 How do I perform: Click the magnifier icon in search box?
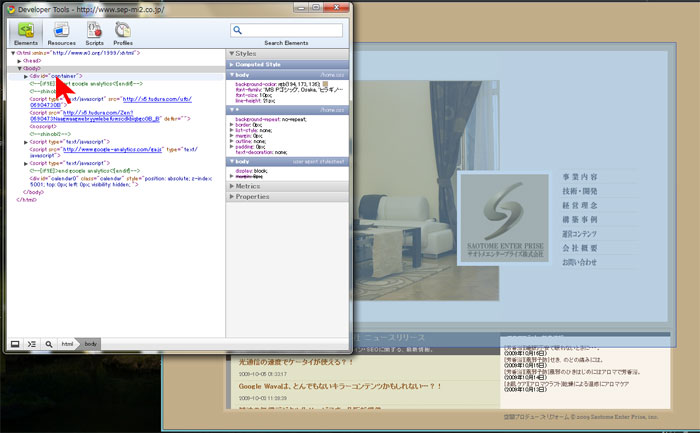[238, 30]
